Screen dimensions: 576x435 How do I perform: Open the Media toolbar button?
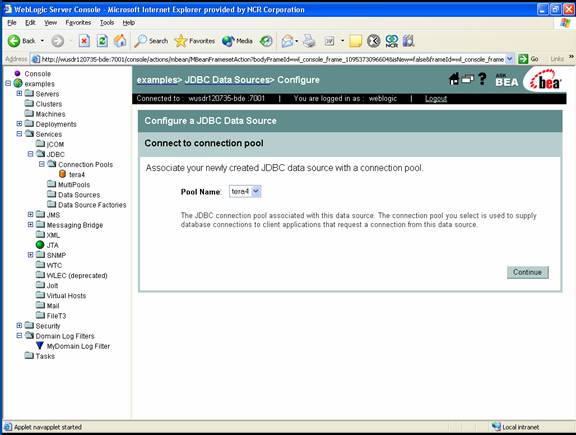pos(237,41)
